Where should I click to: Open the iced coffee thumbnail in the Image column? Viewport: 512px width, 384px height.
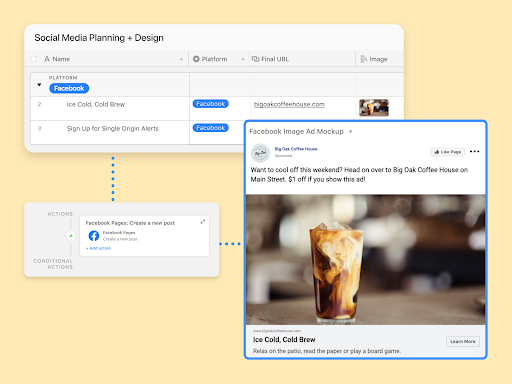tap(374, 108)
